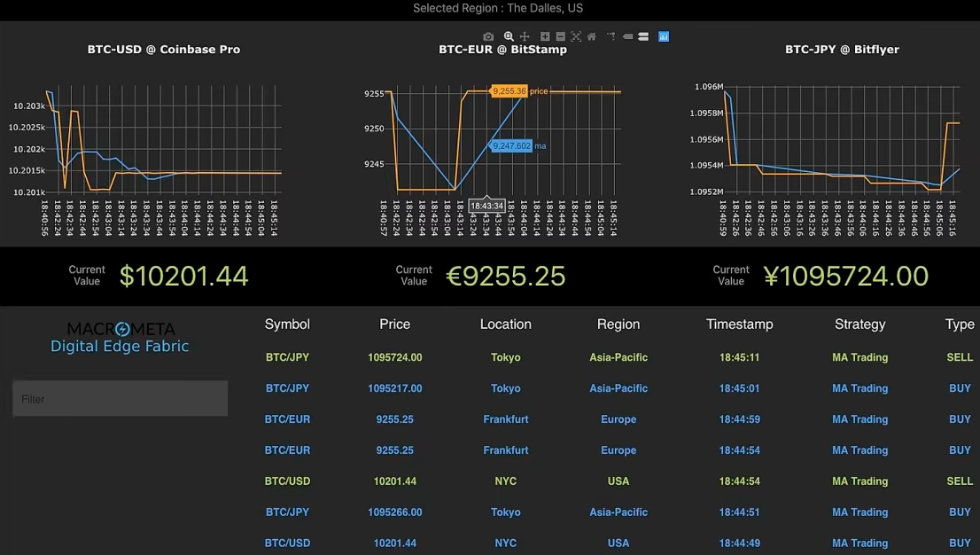Click the Filter input box

(120, 399)
